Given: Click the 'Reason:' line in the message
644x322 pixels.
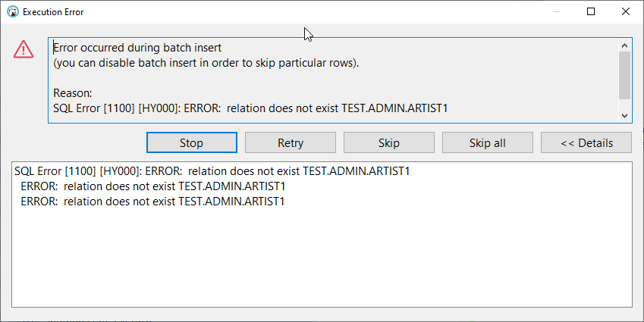Looking at the screenshot, I should pos(73,93).
